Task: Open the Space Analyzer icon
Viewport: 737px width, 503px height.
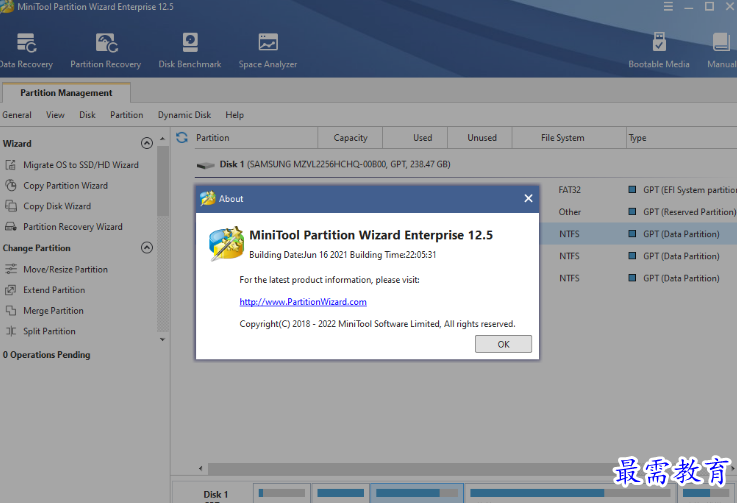Action: click(x=268, y=42)
